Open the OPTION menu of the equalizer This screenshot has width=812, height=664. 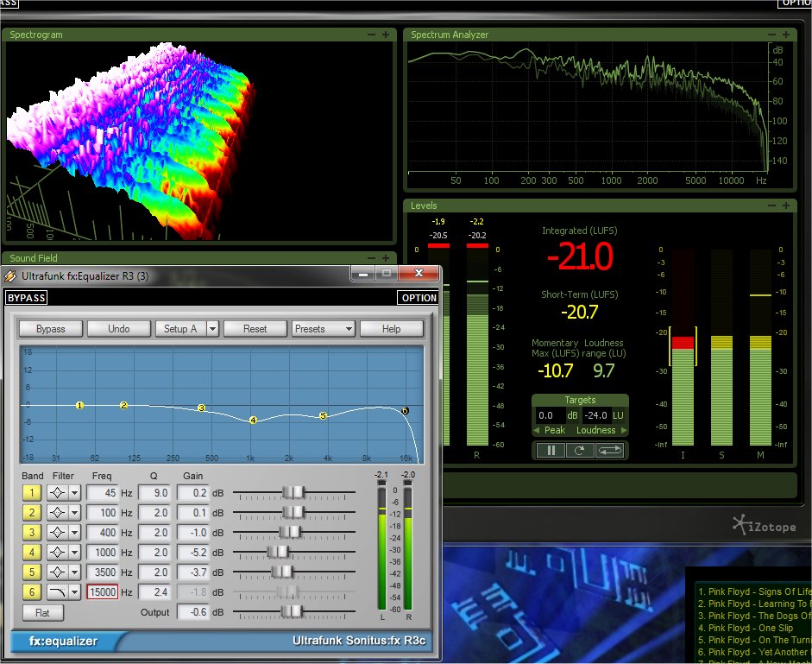pyautogui.click(x=419, y=298)
